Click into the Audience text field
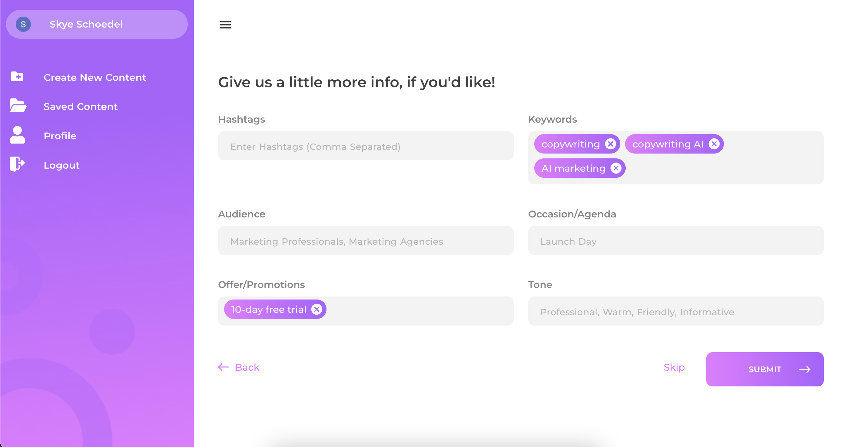868x447 pixels. (366, 241)
